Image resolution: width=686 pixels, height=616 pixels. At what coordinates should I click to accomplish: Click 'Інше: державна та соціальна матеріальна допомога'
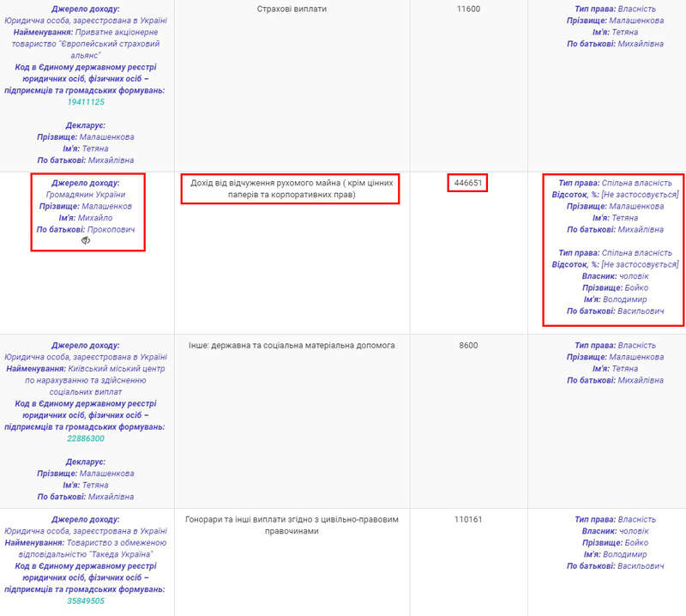[292, 345]
